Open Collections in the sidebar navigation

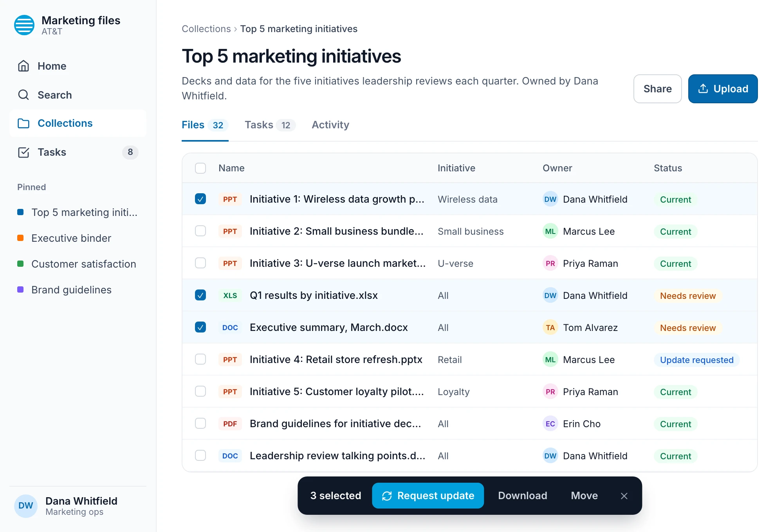click(78, 123)
